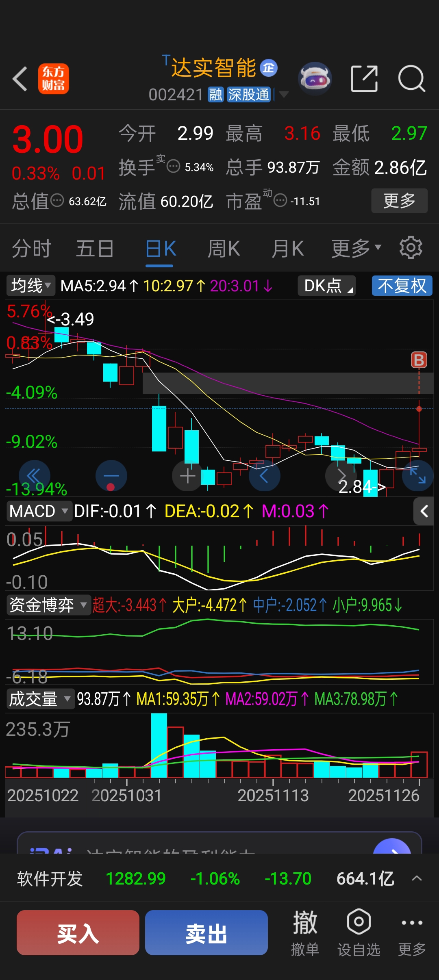Viewport: 439px width, 980px height.
Task: Tap the red B buy marker
Action: tap(419, 360)
